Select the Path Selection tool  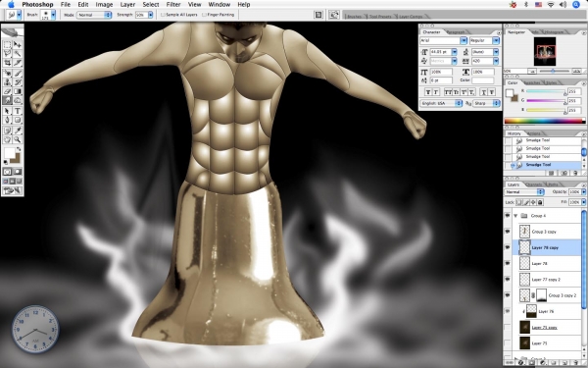click(x=7, y=111)
